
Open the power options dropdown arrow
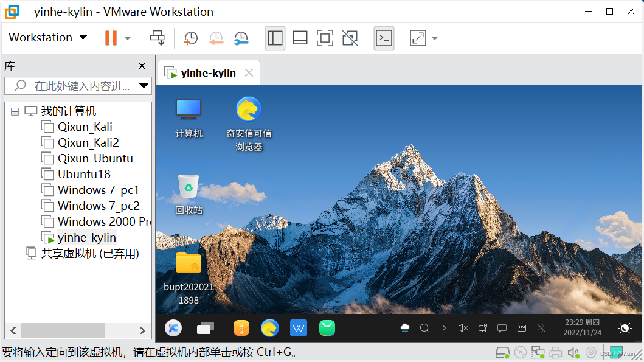pyautogui.click(x=128, y=38)
